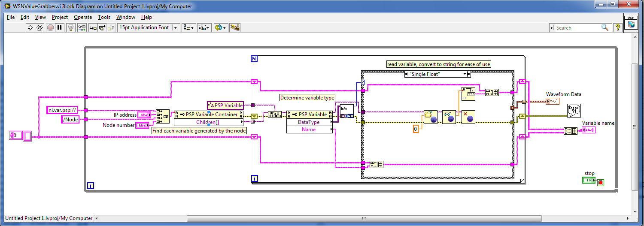Toggle Highlight Execution light bulb
Screen dimensions: 644x226
tap(71, 27)
